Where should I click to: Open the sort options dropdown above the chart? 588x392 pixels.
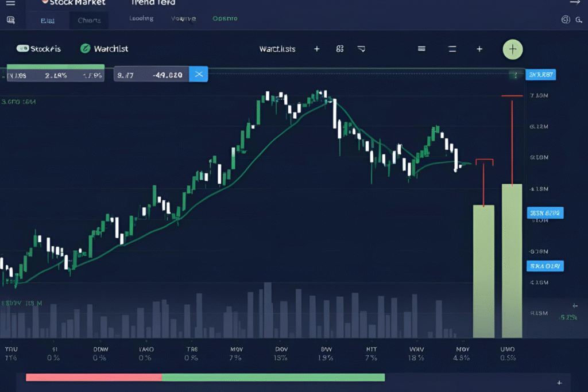479,49
